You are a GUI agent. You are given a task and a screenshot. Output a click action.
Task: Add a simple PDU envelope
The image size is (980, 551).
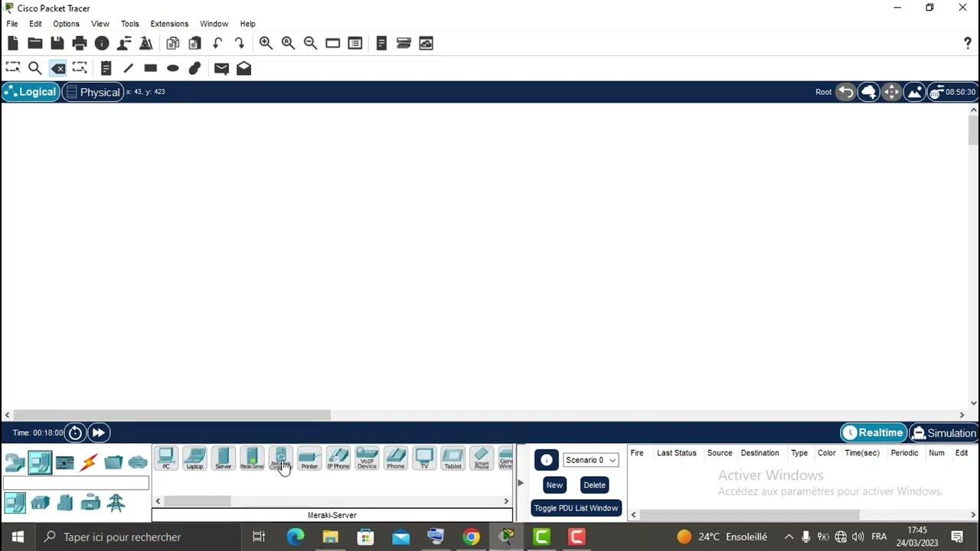click(x=221, y=68)
